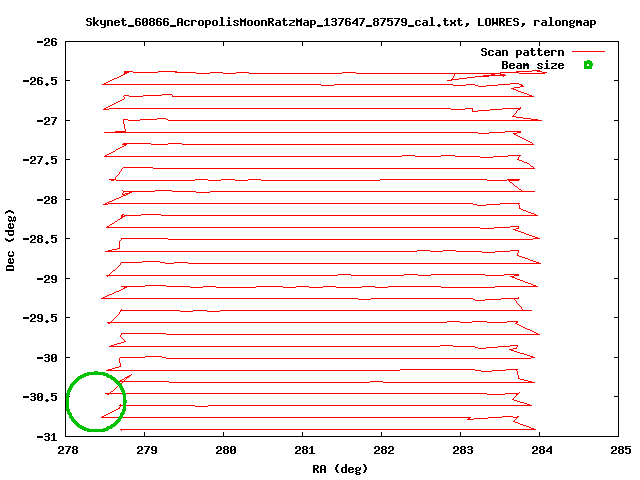Click the y-axis tick label -31
The width and height of the screenshot is (640, 480).
(x=47, y=437)
